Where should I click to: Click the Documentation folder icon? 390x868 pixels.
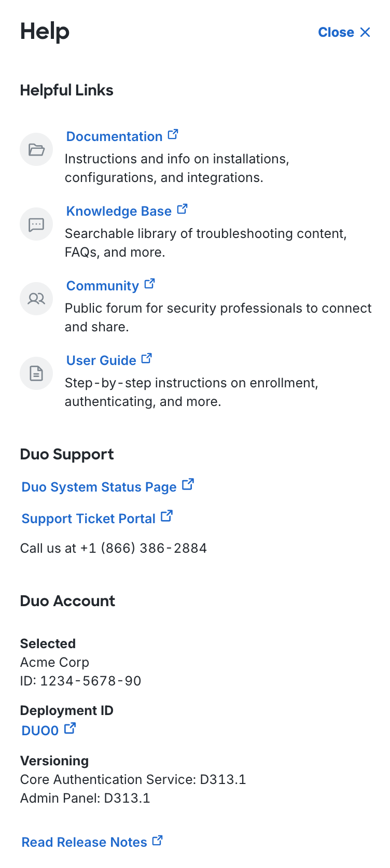tap(36, 150)
